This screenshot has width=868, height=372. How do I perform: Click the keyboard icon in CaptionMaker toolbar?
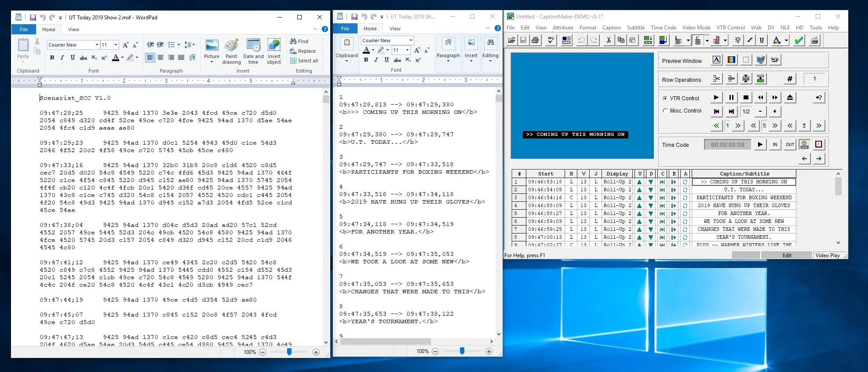click(814, 40)
